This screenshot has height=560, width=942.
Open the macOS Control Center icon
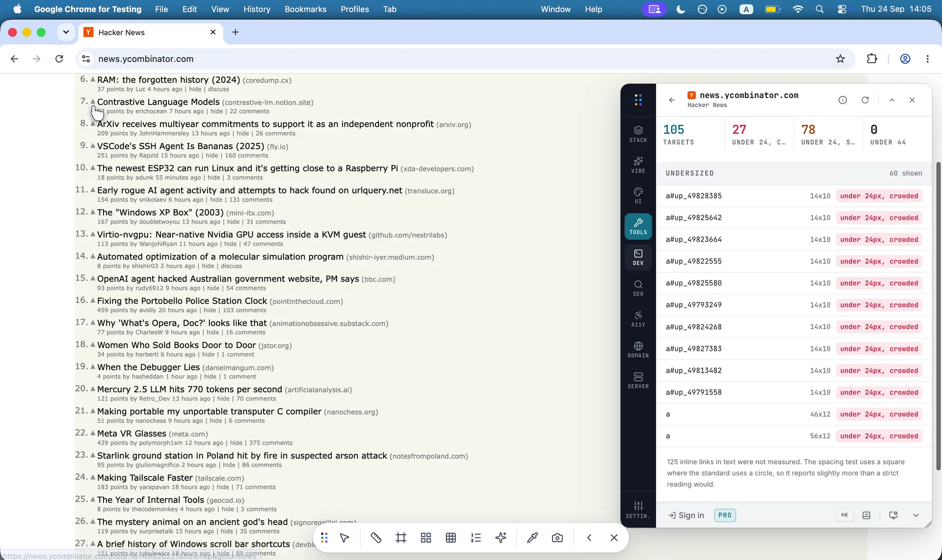pyautogui.click(x=842, y=9)
